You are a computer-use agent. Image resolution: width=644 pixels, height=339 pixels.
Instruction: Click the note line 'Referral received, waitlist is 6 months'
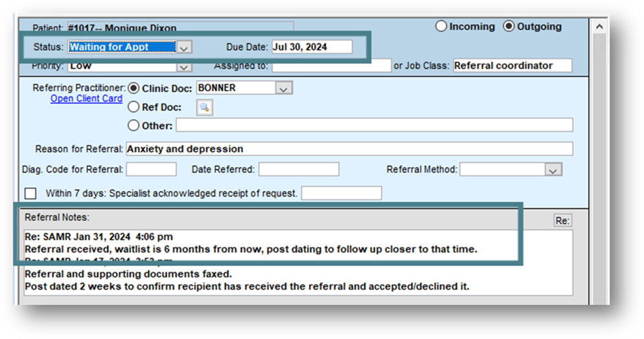click(251, 249)
